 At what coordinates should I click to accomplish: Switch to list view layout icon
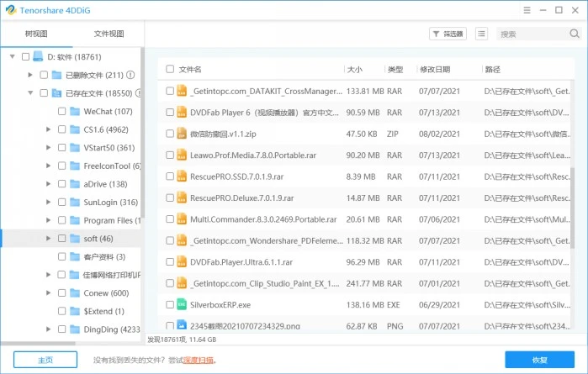click(481, 34)
